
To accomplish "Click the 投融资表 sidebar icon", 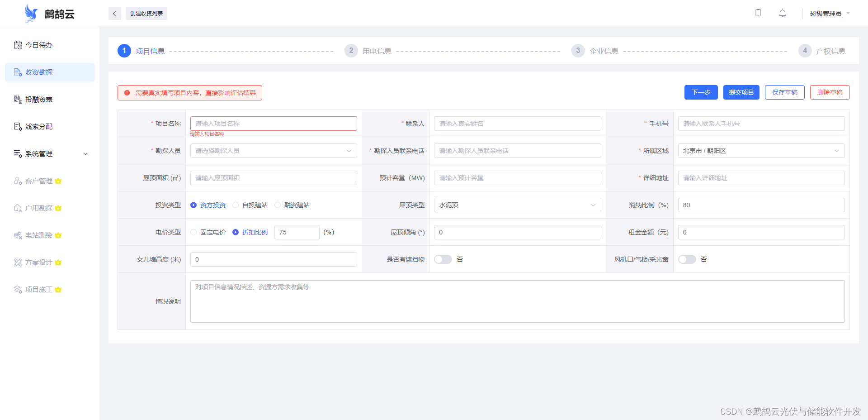I will point(18,100).
